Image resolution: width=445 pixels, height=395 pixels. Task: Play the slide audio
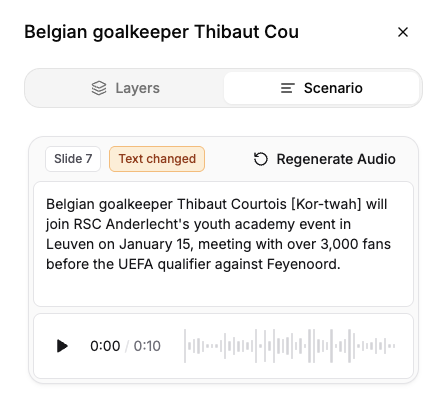(62, 346)
